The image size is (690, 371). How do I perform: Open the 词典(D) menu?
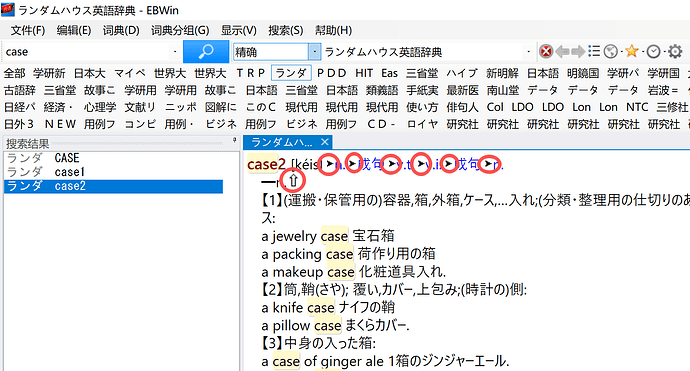click(x=121, y=30)
